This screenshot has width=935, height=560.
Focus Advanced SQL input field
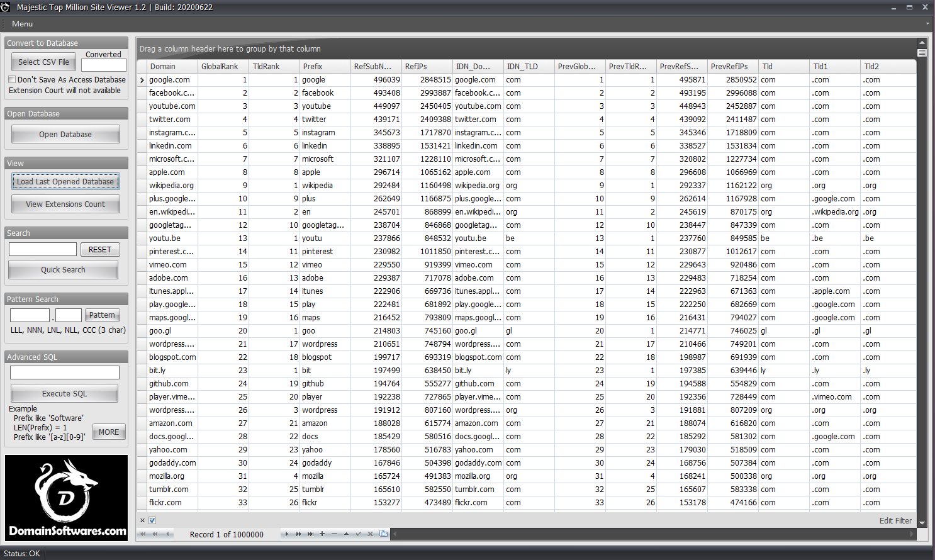64,372
